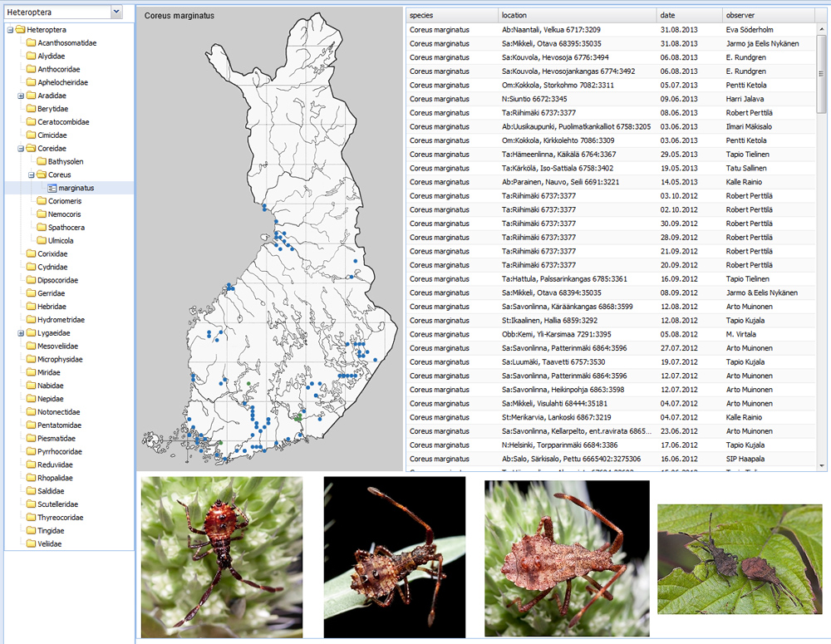
Task: Click the Dipsocoridae folder icon
Action: point(32,280)
